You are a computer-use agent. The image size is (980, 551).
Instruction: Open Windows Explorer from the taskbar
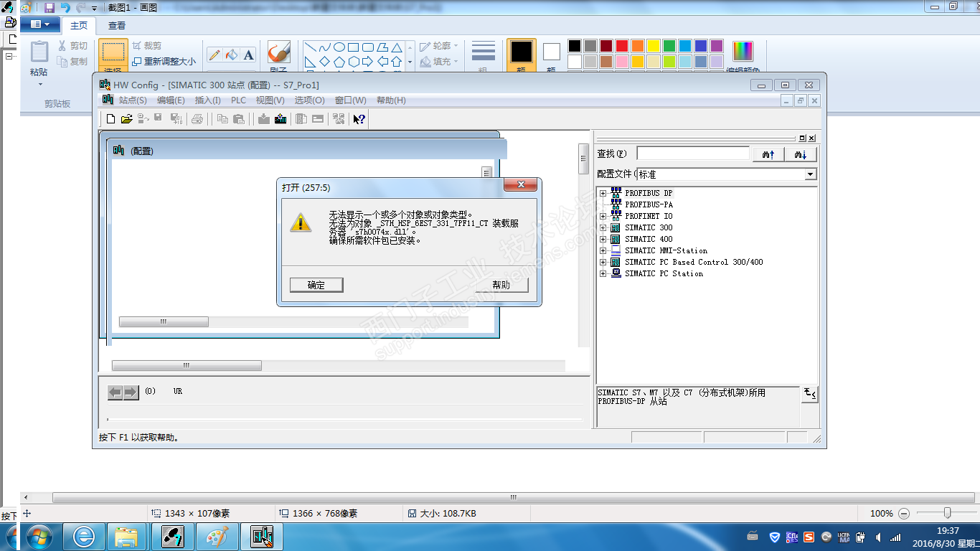pos(126,536)
